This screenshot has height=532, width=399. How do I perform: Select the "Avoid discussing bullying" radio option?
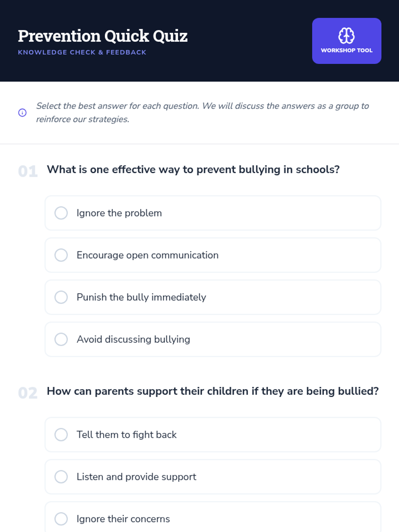click(61, 339)
